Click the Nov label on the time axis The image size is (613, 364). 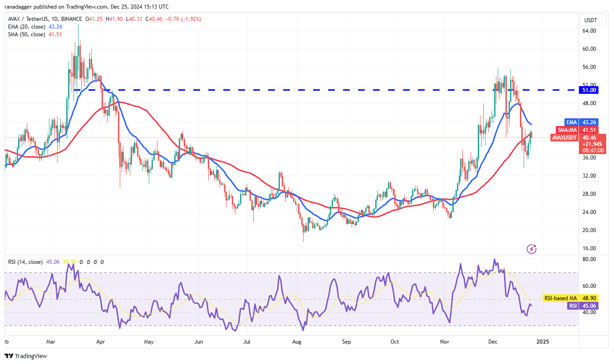pos(445,342)
